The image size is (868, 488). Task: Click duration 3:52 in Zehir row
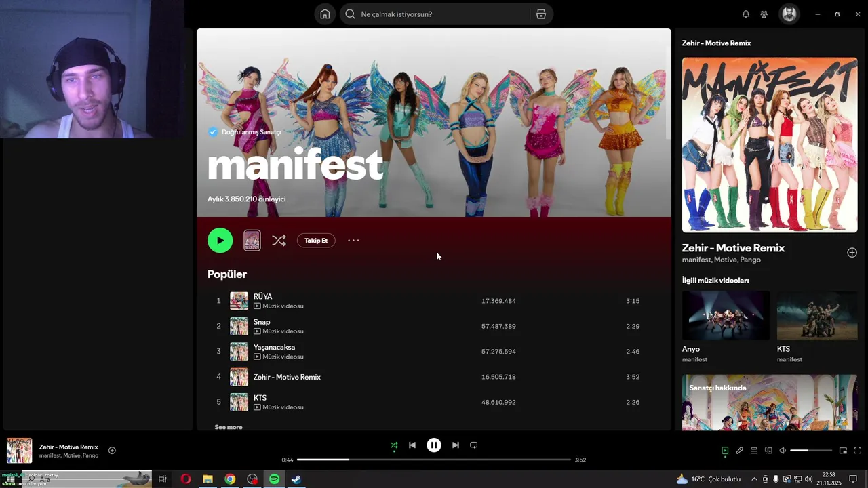633,377
